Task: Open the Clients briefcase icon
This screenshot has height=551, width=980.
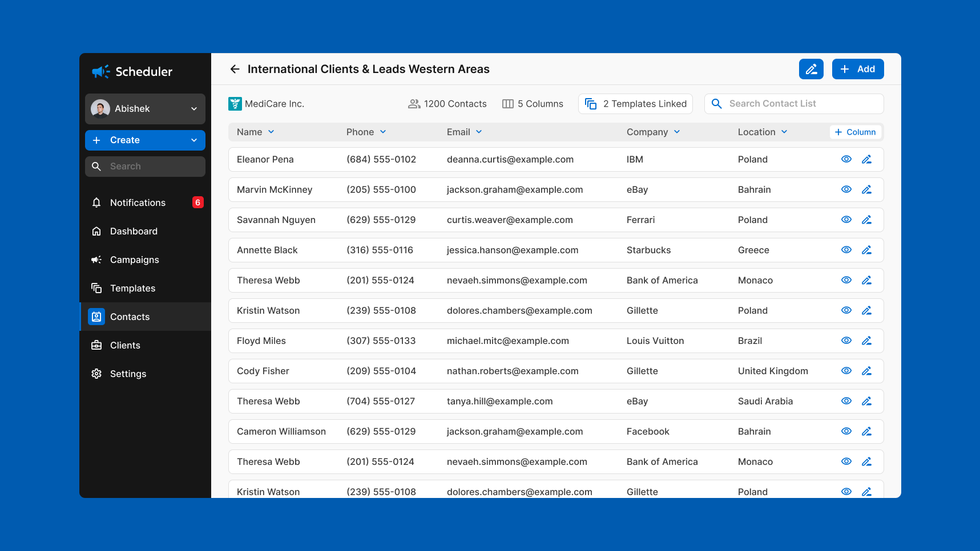Action: point(96,345)
